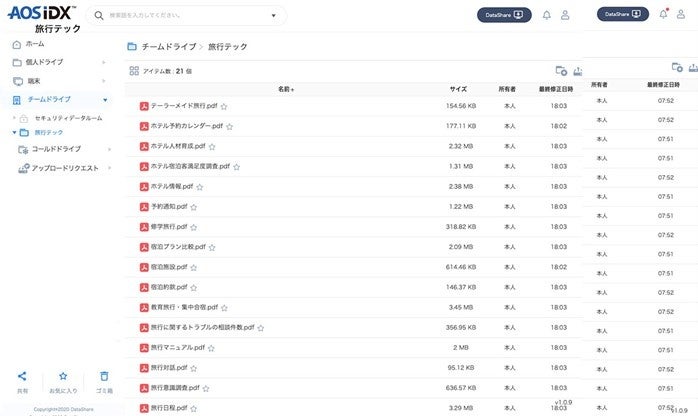Open ゴミ箱 trash icon
This screenshot has height=416, width=698.
click(x=104, y=376)
